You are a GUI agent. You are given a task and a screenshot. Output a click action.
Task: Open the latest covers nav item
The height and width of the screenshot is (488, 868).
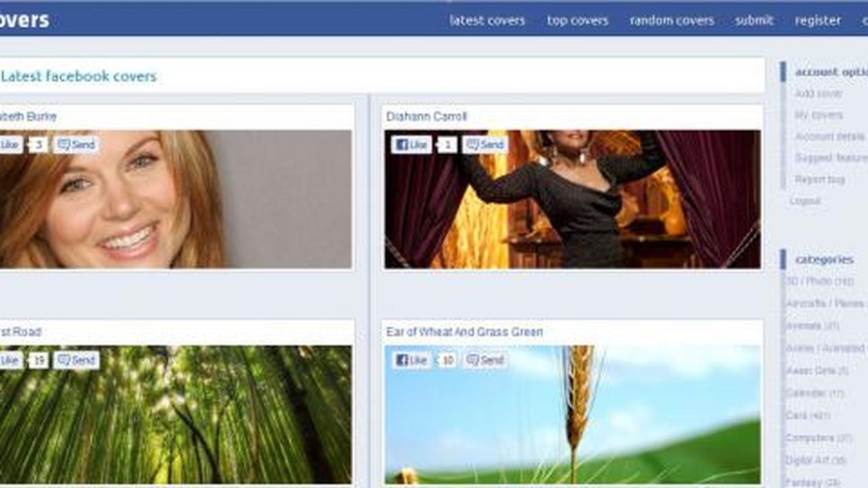[487, 20]
